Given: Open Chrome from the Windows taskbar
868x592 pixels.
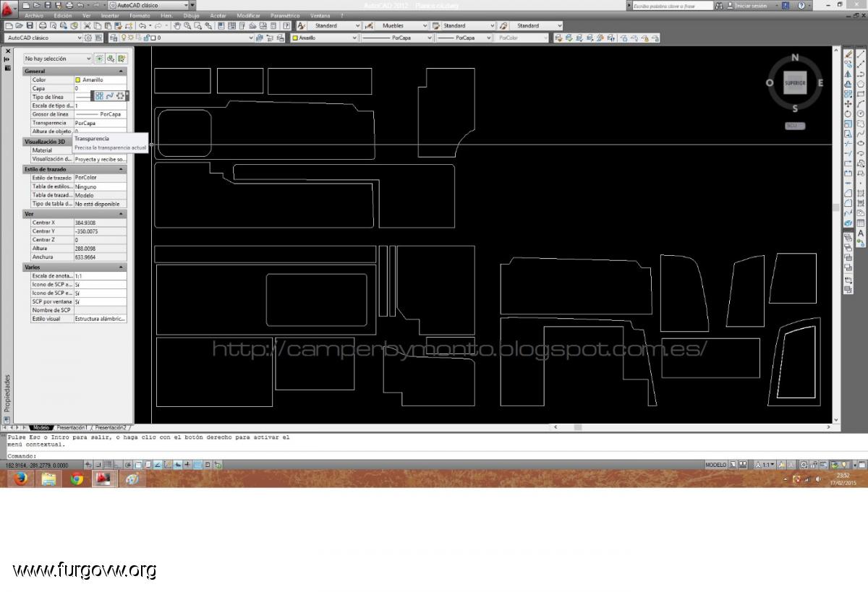Looking at the screenshot, I should 77,479.
